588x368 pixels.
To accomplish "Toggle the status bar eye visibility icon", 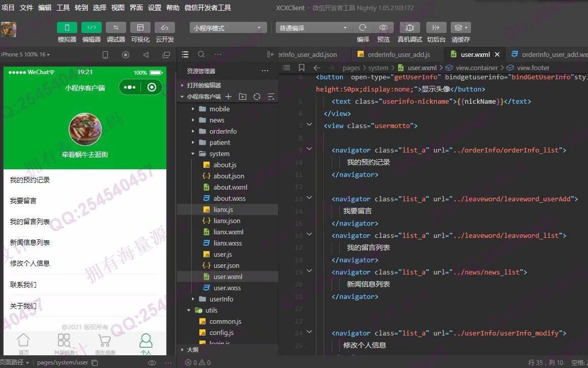I will pos(152,363).
